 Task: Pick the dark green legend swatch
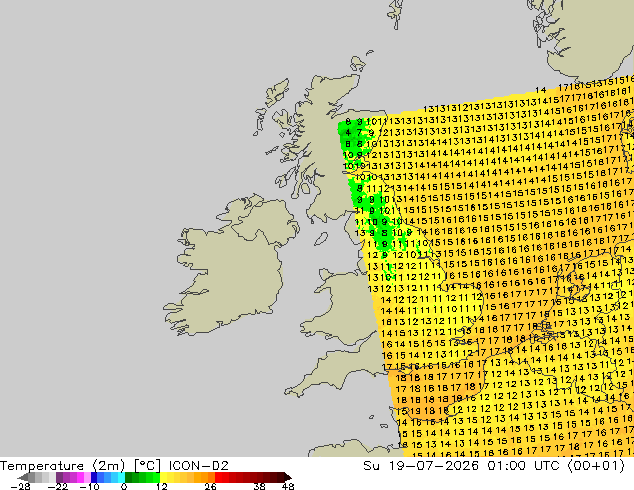pos(128,477)
